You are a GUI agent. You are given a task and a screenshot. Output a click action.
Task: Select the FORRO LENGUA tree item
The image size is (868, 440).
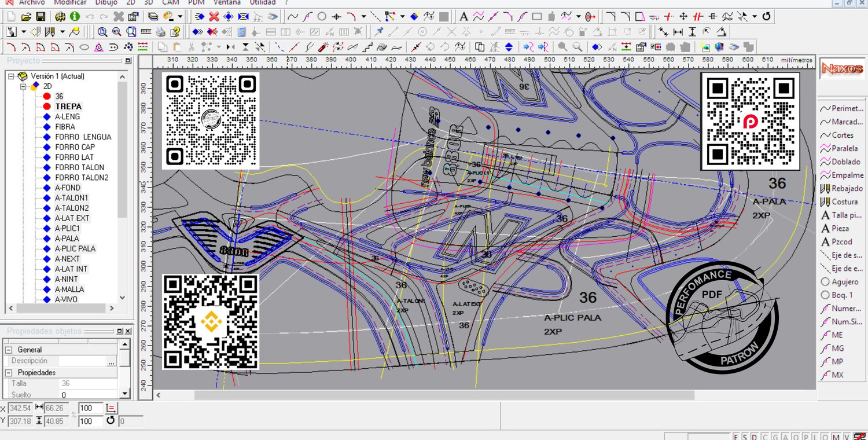(83, 137)
